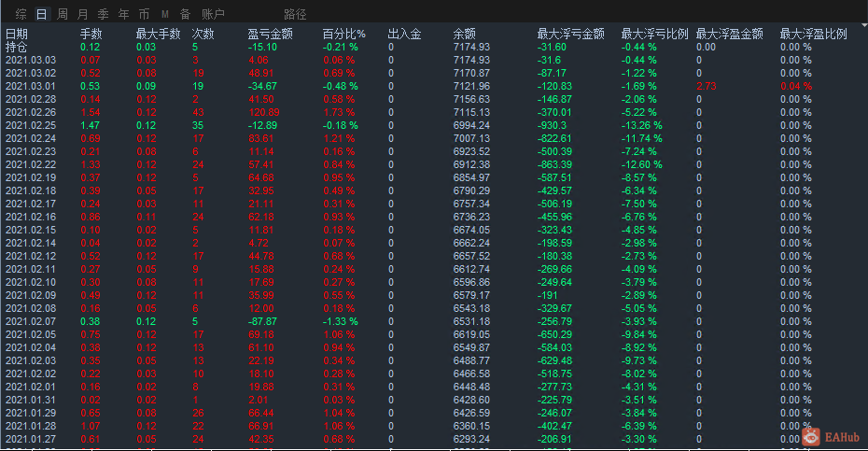Click the loss value -34.67

click(262, 86)
